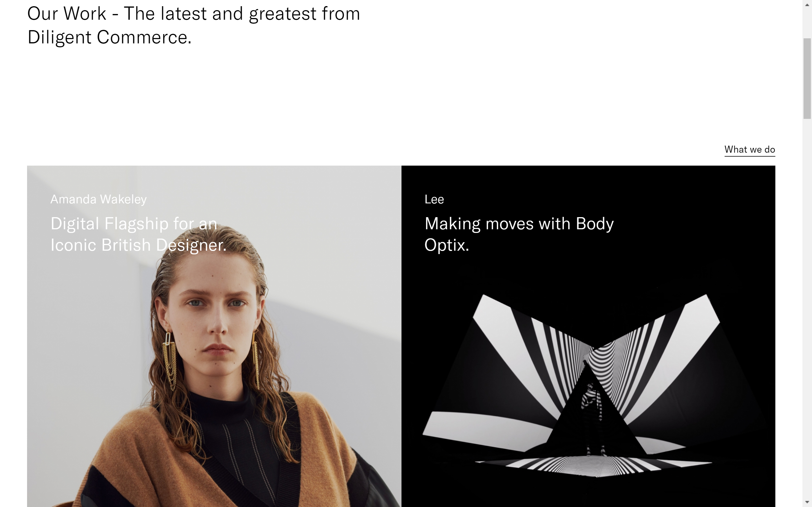
Task: Open the What we do link
Action: click(750, 150)
